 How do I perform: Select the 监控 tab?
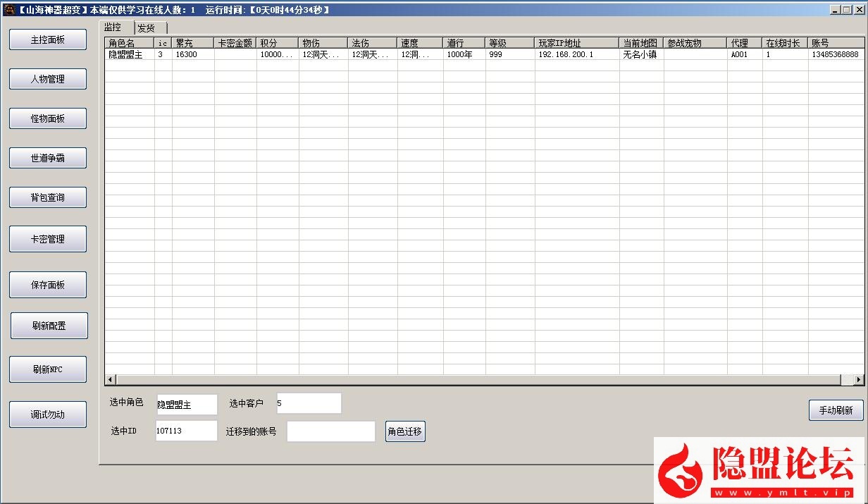coord(116,27)
